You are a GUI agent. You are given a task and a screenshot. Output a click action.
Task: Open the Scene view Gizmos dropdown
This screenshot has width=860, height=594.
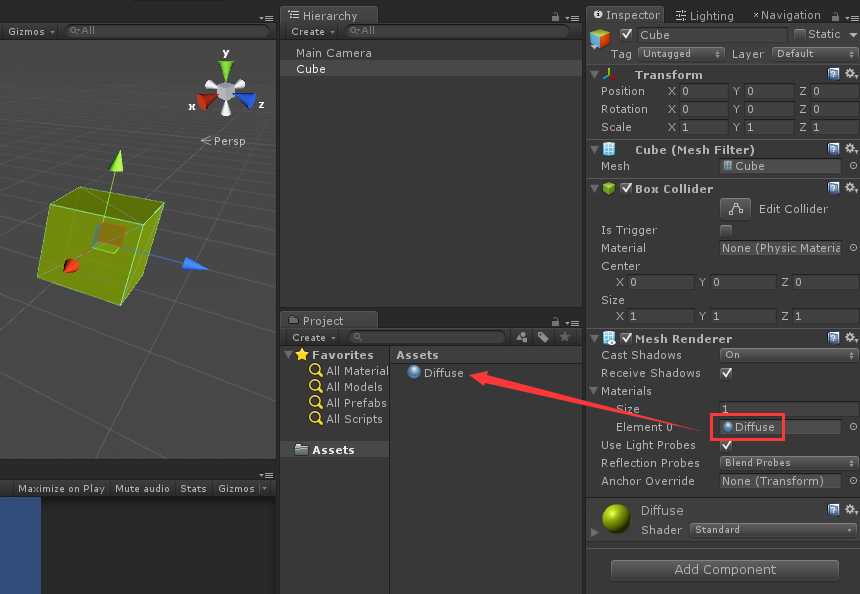point(31,32)
